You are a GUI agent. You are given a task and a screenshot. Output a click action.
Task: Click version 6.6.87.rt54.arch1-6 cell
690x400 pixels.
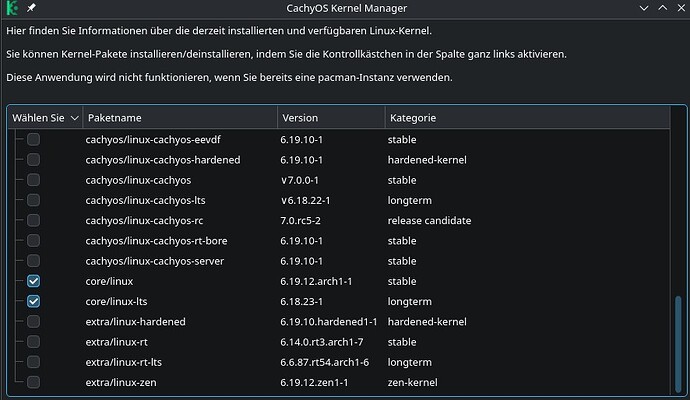[x=325, y=362]
